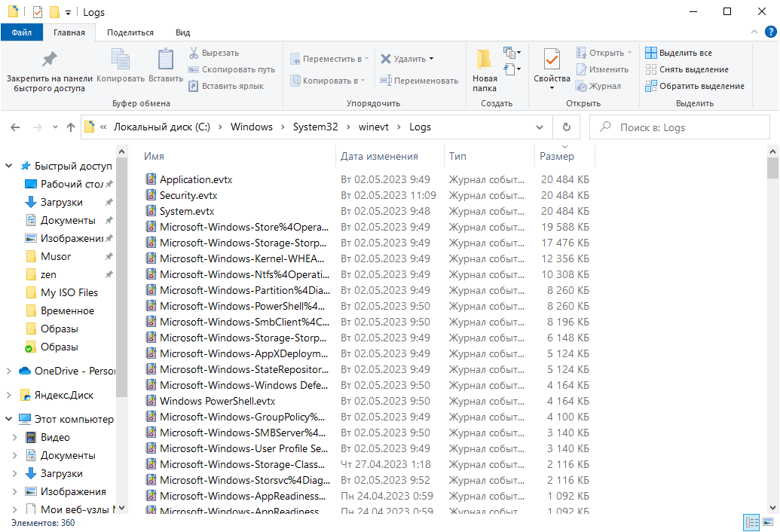Expand Яндекс.Диск tree node
Viewport: 780px width, 532px height.
coord(8,396)
